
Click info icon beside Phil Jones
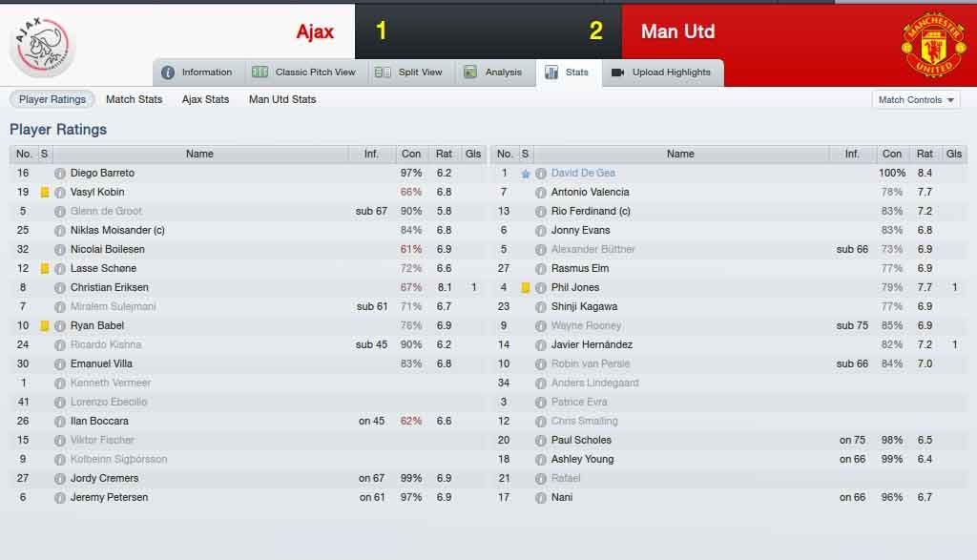(x=541, y=288)
